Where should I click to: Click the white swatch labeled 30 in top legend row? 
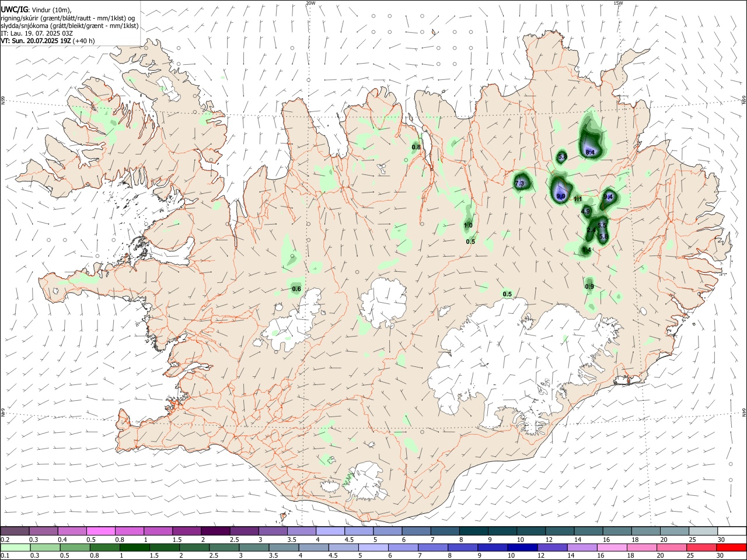coord(731,531)
